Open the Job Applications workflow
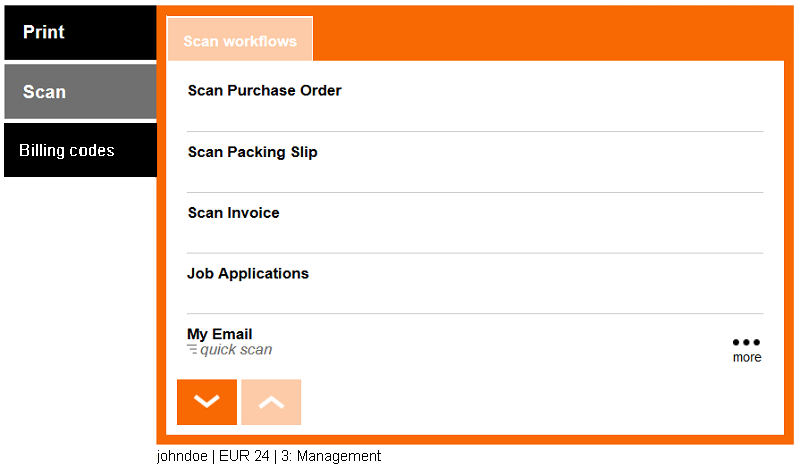Viewport: 800px width, 466px height. tap(248, 274)
